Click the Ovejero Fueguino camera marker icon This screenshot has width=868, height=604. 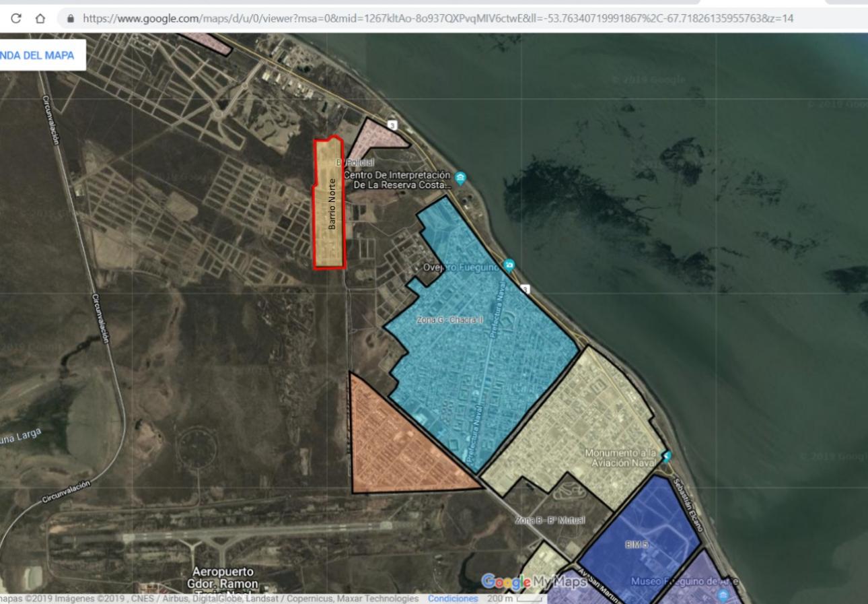pyautogui.click(x=509, y=265)
